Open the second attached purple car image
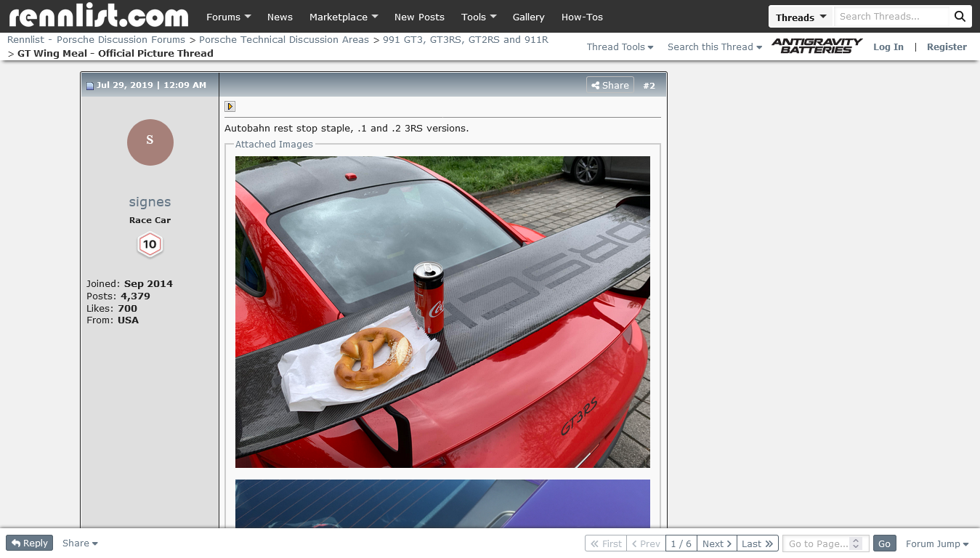This screenshot has width=980, height=558. tap(442, 504)
